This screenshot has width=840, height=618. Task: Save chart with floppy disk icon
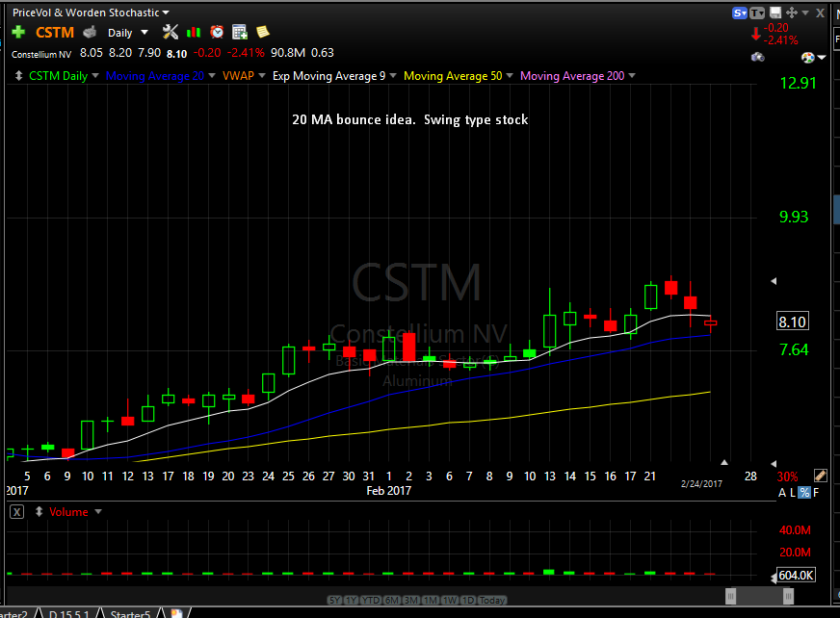(775, 13)
